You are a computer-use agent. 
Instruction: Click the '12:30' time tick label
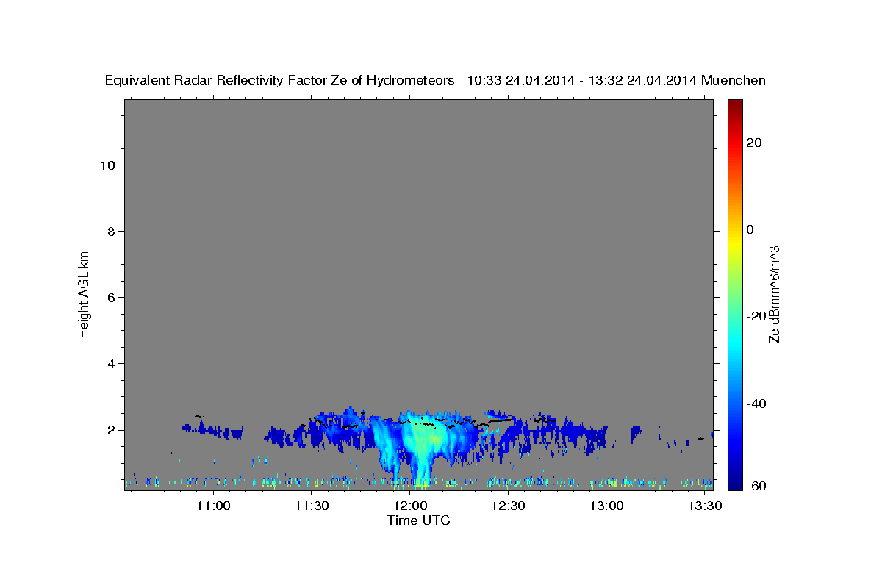point(509,506)
